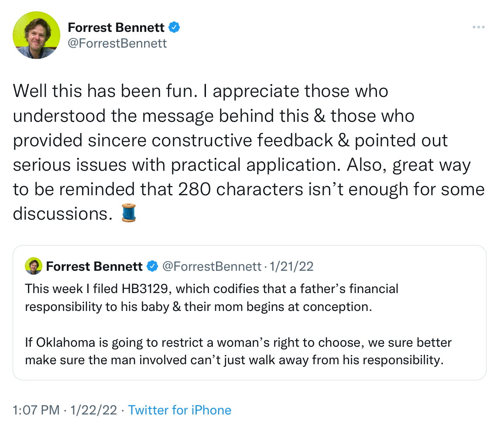This screenshot has height=428, width=504.
Task: Click the "HB3129" bill number text
Action: [x=146, y=289]
